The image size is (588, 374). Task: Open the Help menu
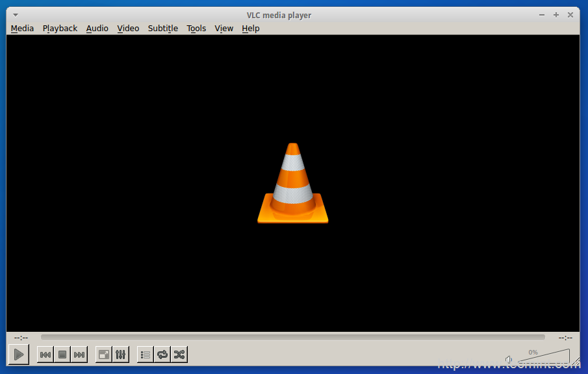[x=251, y=29]
